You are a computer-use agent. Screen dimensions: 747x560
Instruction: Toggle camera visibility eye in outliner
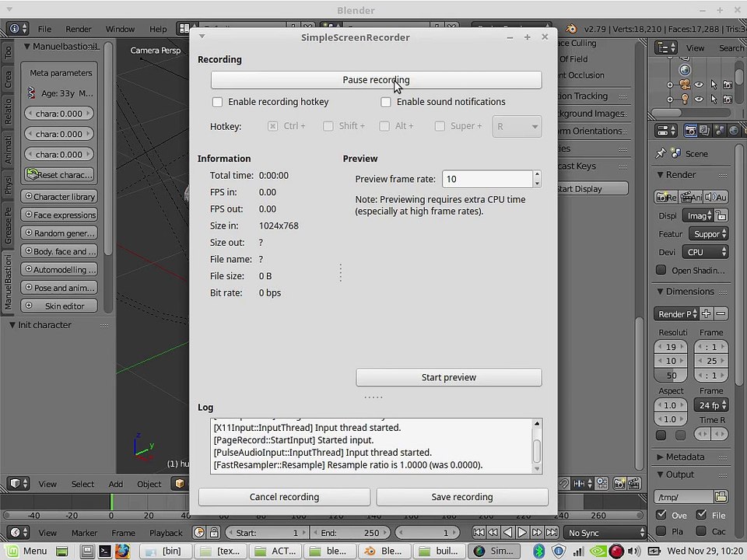coord(699,85)
